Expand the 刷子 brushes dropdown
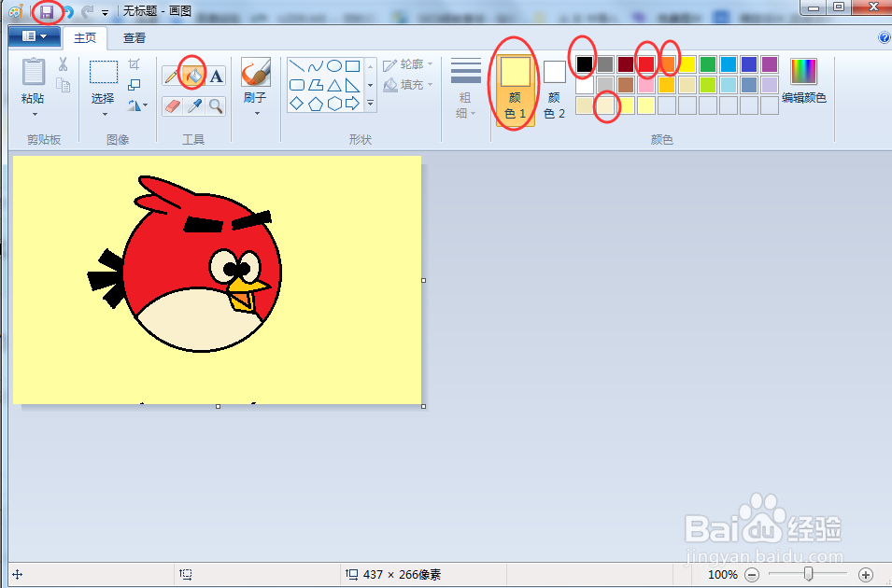Screen dimensions: 892x588 (x=257, y=114)
